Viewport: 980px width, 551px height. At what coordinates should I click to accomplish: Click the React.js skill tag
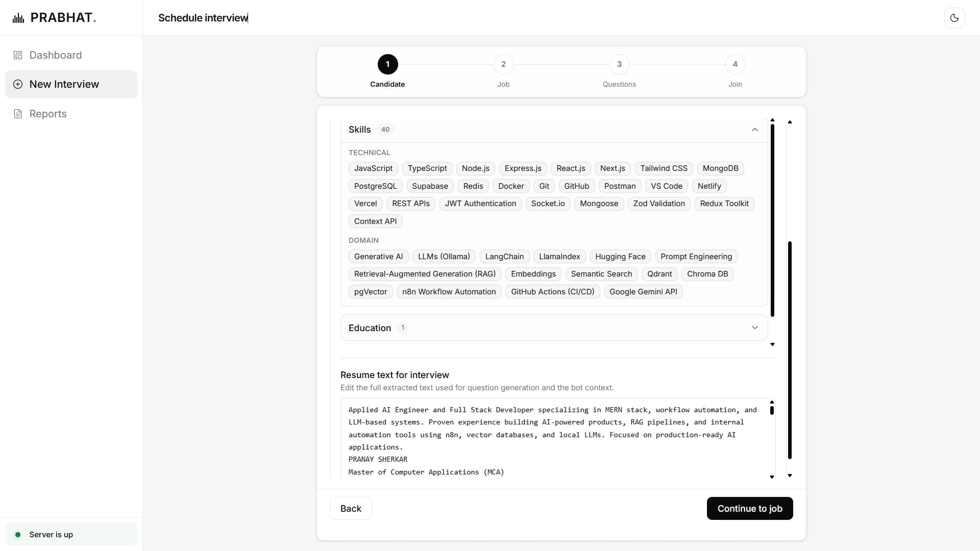pyautogui.click(x=571, y=168)
